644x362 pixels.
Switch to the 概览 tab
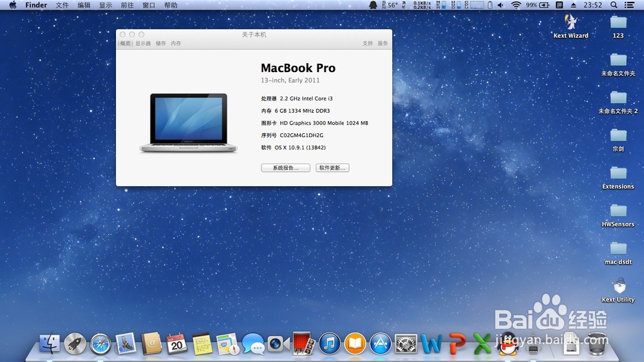(x=126, y=43)
